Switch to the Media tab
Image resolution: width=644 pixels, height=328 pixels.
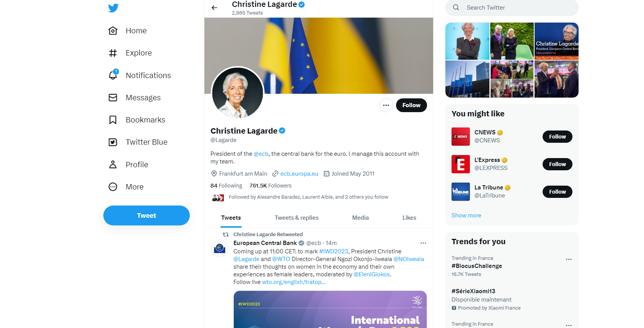pyautogui.click(x=360, y=218)
